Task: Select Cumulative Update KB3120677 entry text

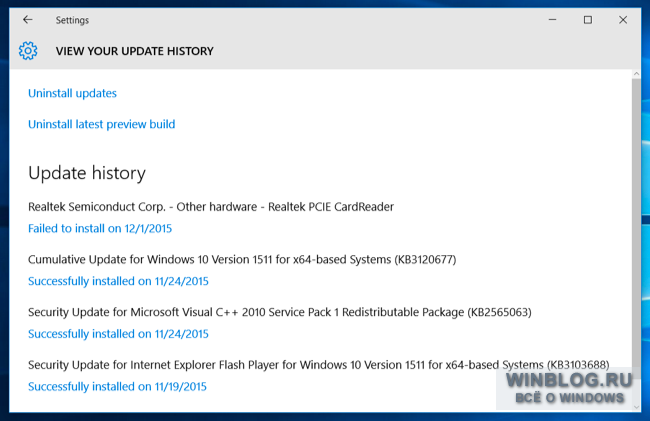Action: 242,259
